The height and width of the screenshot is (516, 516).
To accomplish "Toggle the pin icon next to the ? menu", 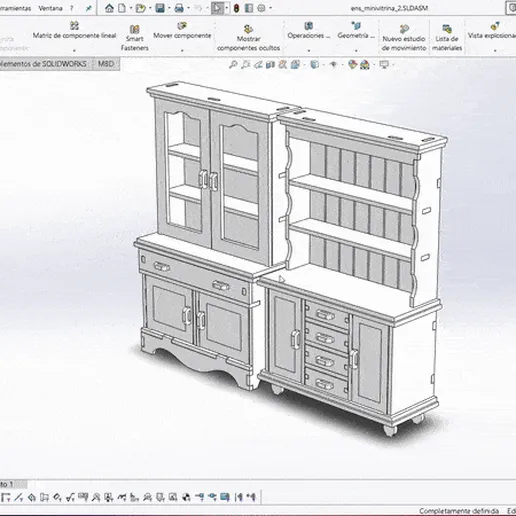I will (x=88, y=8).
